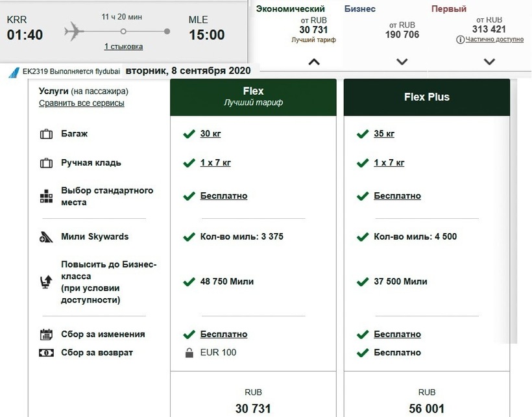
Task: Choose the RUB 30 731 Flex price
Action: pos(253,408)
